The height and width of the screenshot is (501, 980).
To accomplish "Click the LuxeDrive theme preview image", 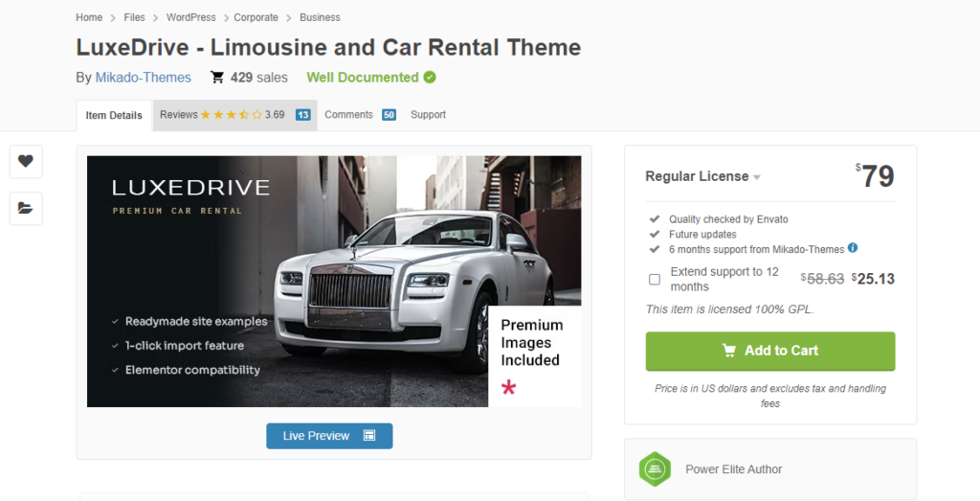I will (x=333, y=281).
